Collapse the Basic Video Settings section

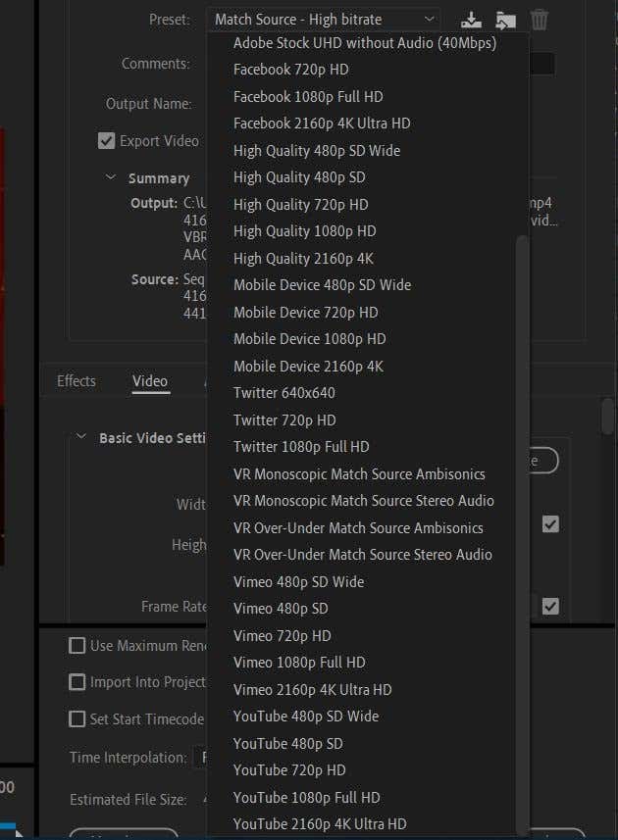[81, 438]
